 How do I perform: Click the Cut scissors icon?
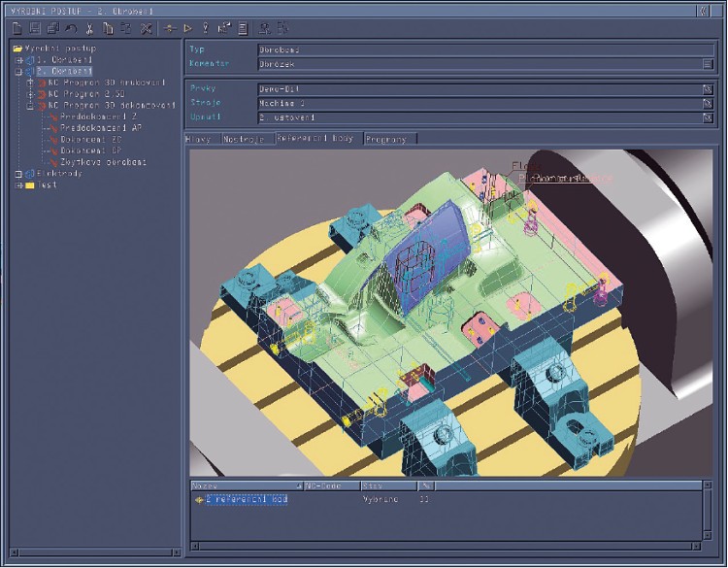click(90, 29)
